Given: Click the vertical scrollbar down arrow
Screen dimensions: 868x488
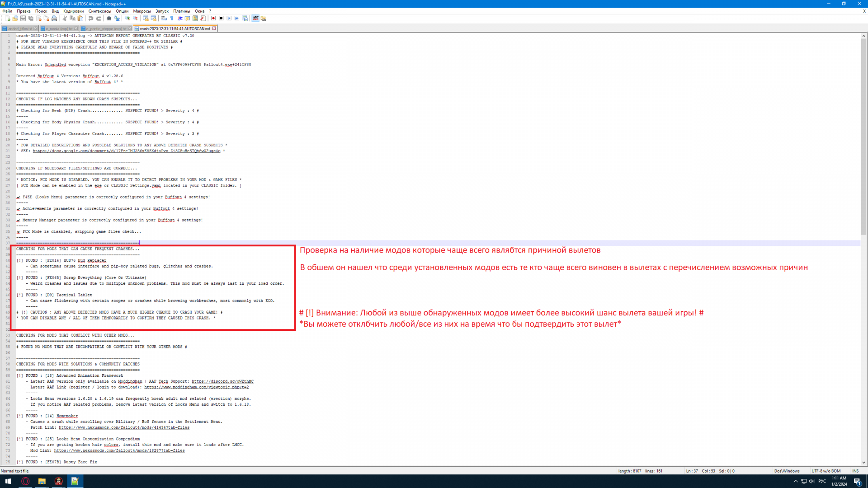Looking at the screenshot, I should click(863, 463).
